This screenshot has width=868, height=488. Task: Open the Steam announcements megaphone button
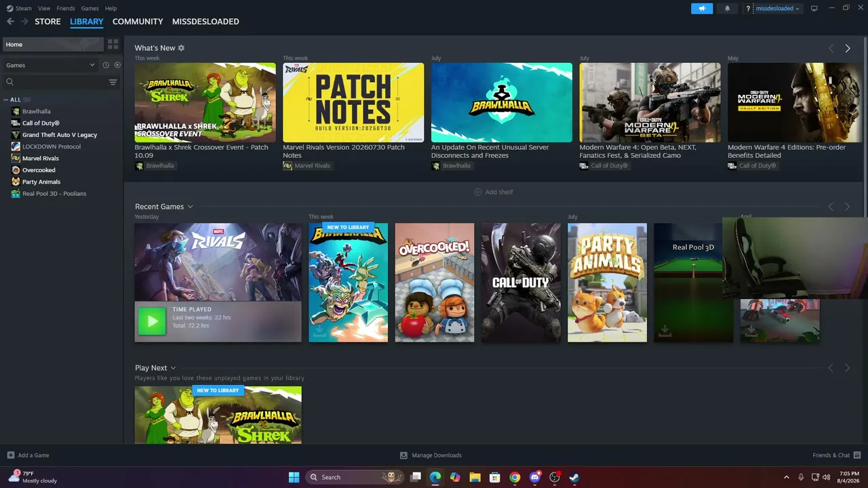[702, 8]
